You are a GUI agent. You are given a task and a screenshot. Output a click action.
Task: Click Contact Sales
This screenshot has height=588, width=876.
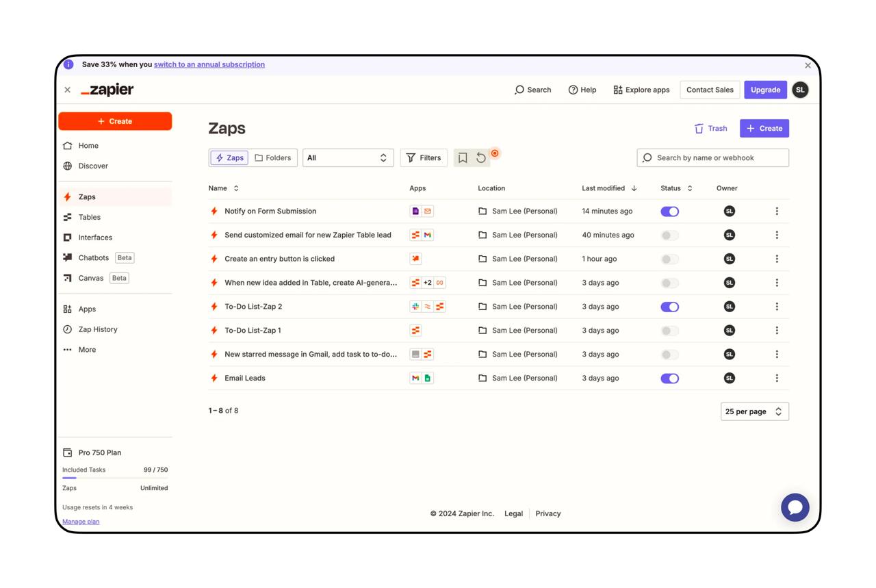710,90
